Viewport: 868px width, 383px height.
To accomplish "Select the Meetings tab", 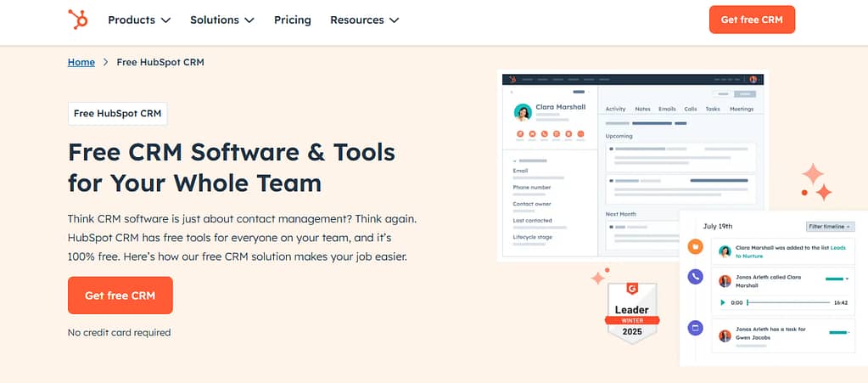I will pos(742,109).
